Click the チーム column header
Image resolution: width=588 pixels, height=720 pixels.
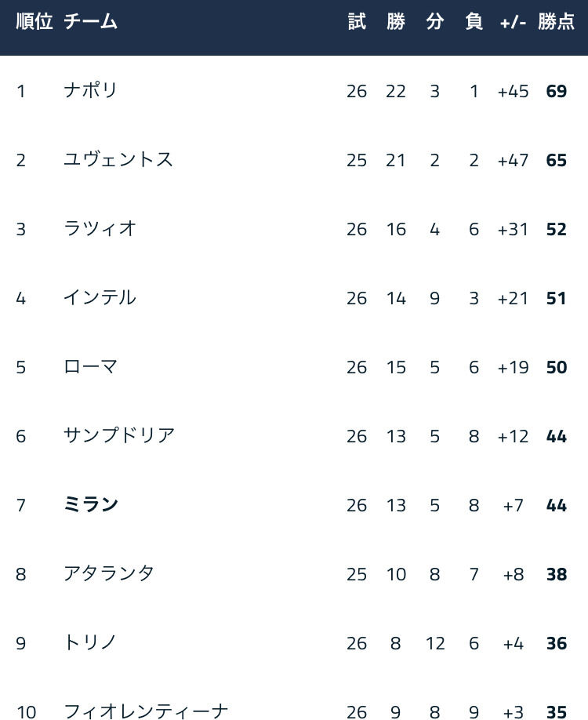tap(90, 21)
